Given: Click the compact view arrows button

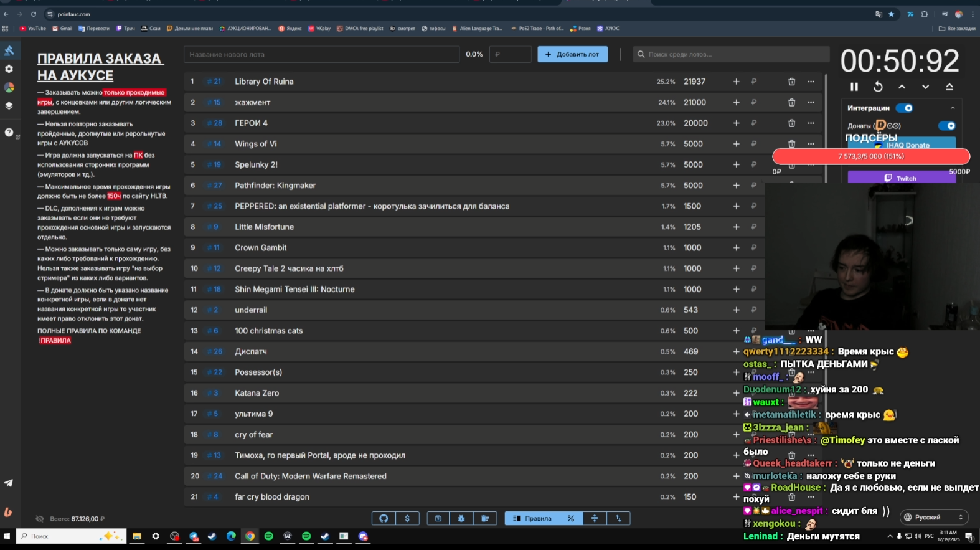Looking at the screenshot, I should [x=595, y=518].
